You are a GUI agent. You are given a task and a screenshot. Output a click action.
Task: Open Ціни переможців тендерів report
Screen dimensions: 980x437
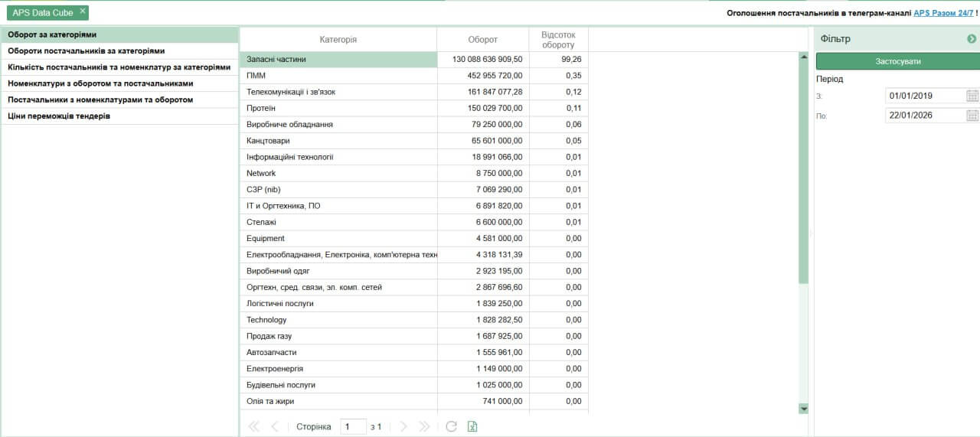click(59, 116)
